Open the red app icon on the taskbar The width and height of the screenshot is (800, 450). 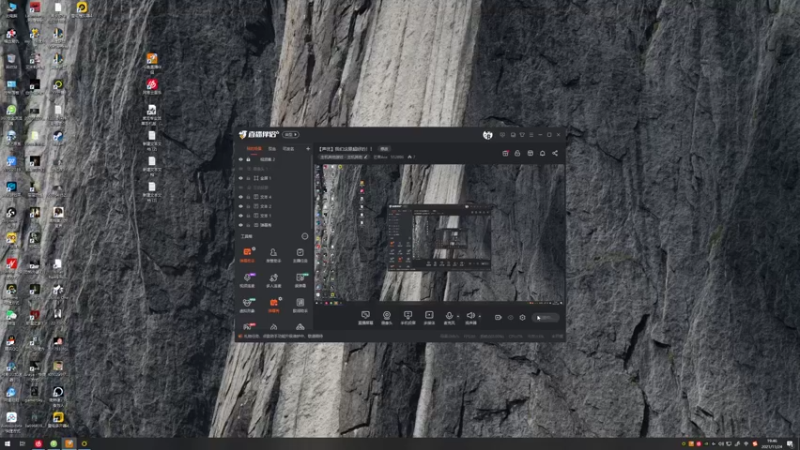click(38, 444)
